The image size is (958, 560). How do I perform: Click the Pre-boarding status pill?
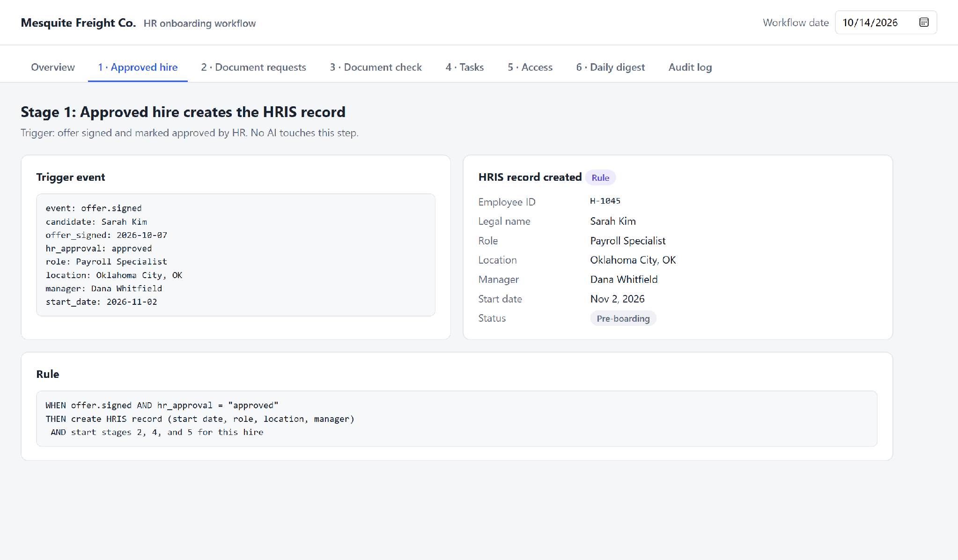(x=623, y=318)
